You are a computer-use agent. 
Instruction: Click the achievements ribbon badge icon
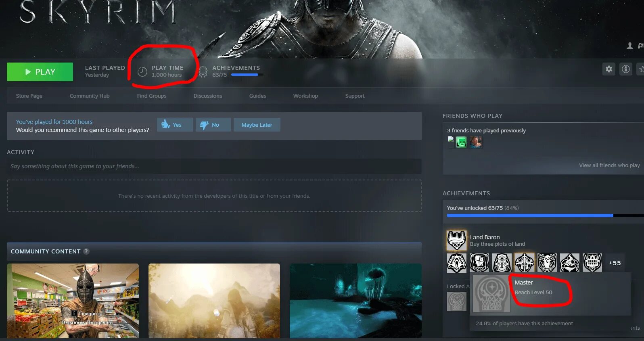(203, 72)
